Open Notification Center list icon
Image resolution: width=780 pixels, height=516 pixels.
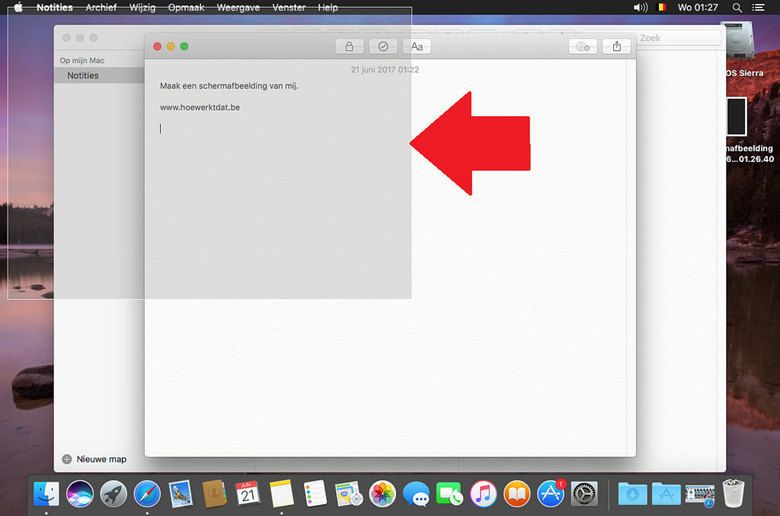758,7
